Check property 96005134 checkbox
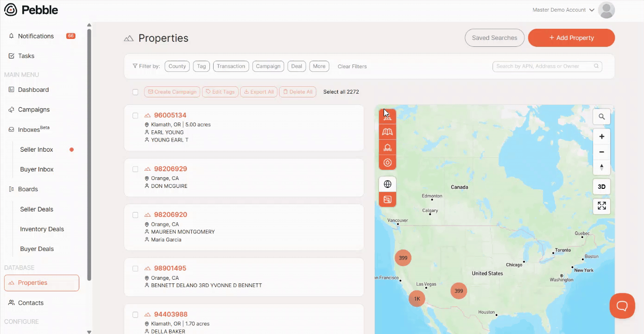The height and width of the screenshot is (334, 644). pos(135,116)
